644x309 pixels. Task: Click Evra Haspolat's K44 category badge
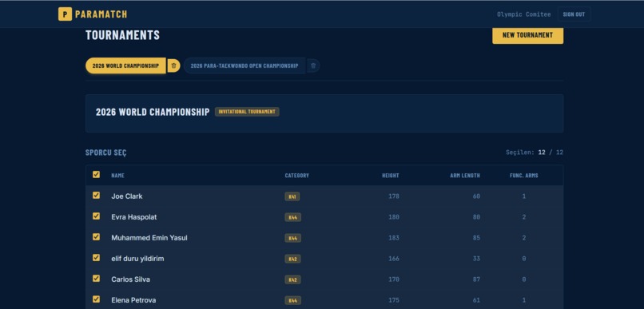(293, 217)
